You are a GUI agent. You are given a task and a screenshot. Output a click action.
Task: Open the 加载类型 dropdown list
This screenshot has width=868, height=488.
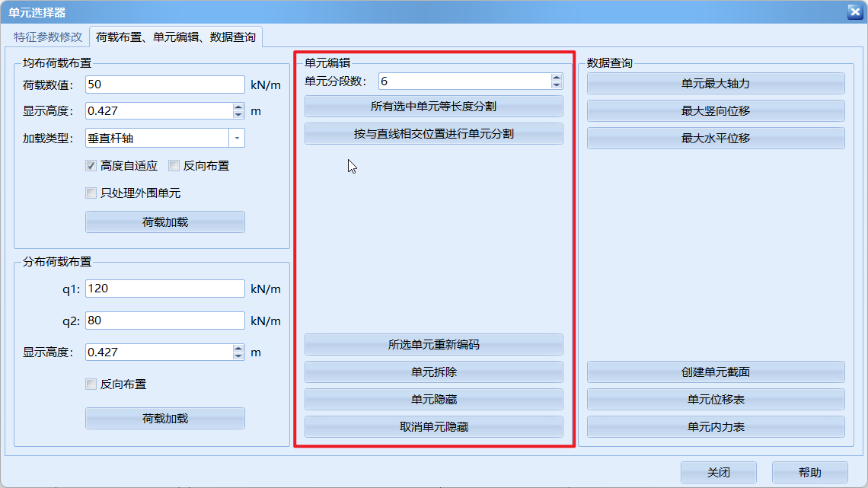click(x=237, y=138)
